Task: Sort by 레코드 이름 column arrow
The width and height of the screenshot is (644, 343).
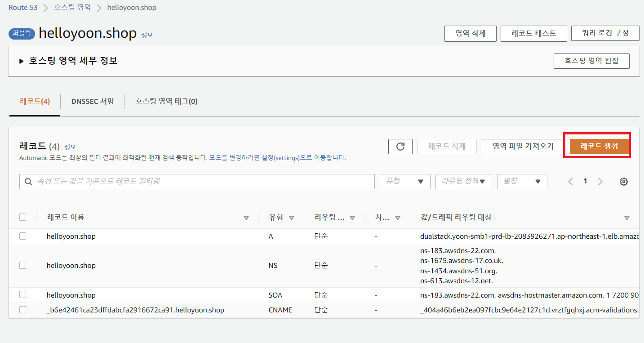Action: [x=246, y=218]
